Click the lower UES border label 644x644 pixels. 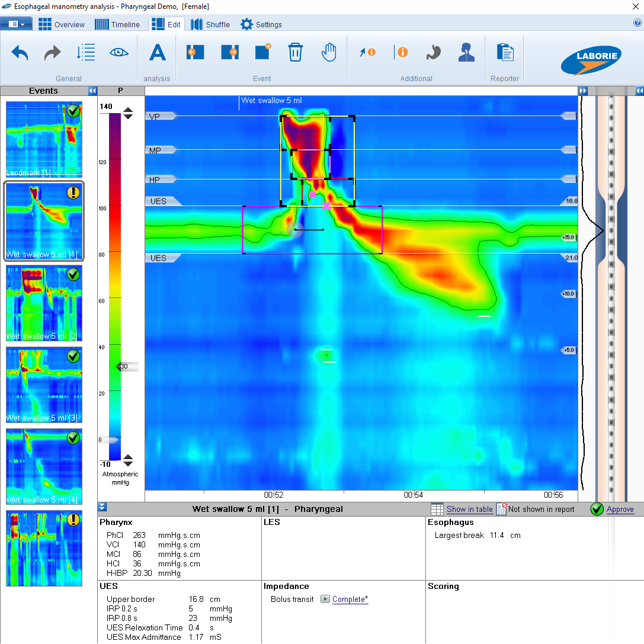click(164, 258)
